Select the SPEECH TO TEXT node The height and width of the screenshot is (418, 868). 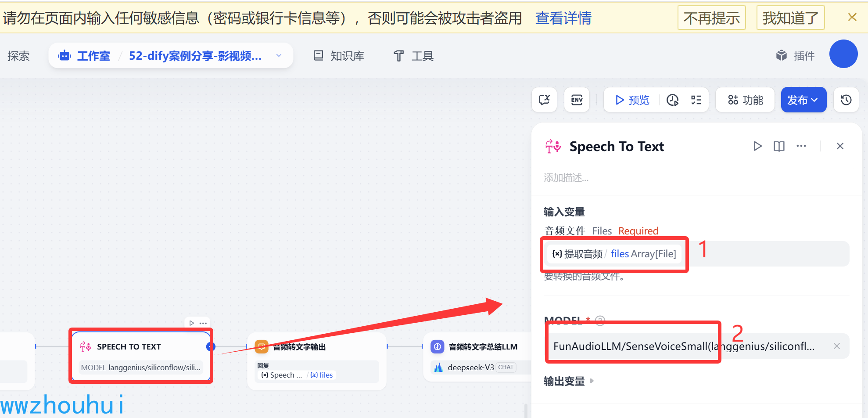(x=141, y=356)
